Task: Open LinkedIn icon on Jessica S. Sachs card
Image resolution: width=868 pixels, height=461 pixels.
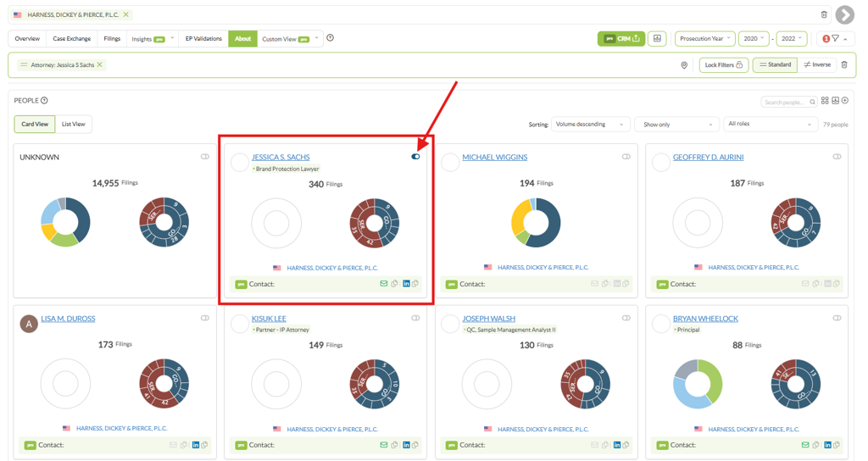Action: 406,284
